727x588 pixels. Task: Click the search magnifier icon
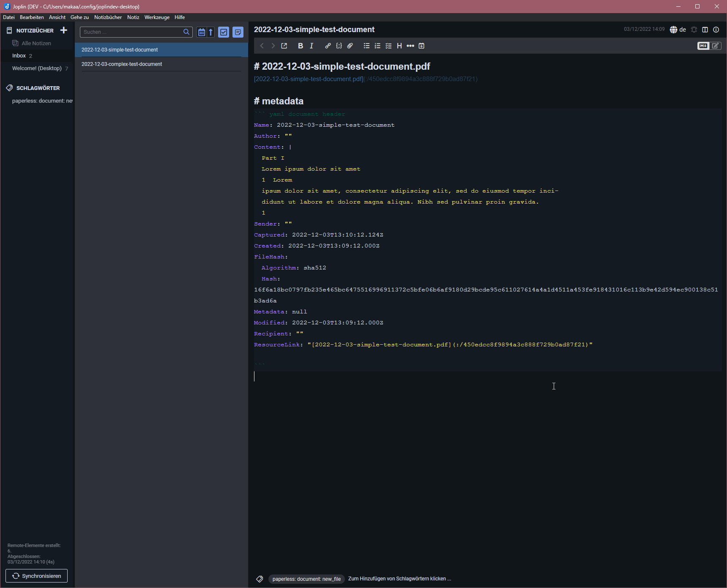(186, 32)
